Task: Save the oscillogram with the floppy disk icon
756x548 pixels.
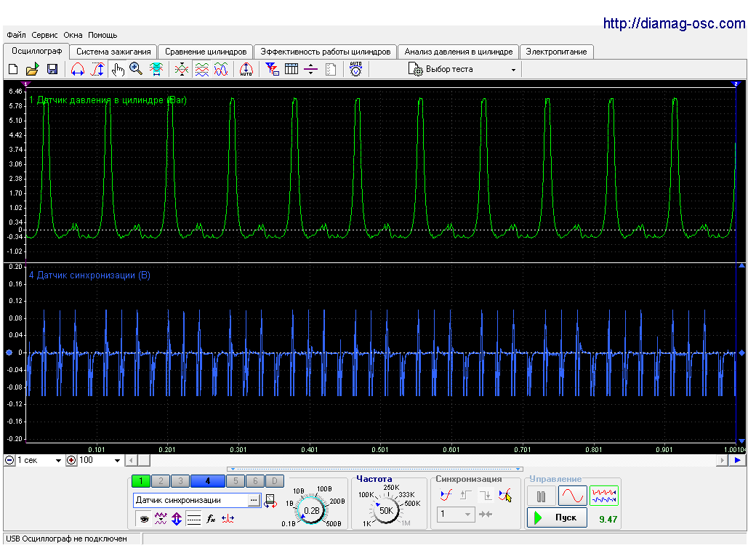Action: pyautogui.click(x=52, y=69)
